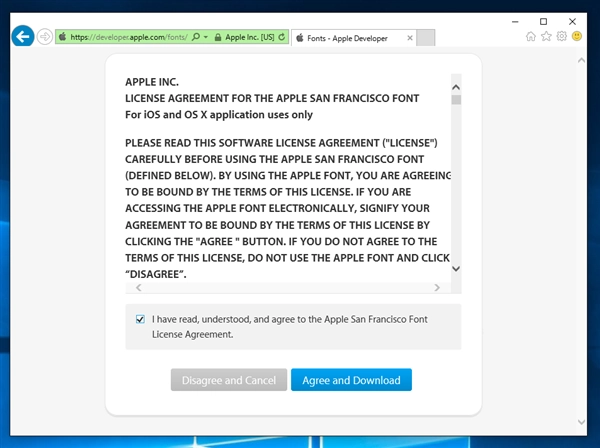Click license horizontal scroll right arrow
600x448 pixels.
tap(437, 288)
